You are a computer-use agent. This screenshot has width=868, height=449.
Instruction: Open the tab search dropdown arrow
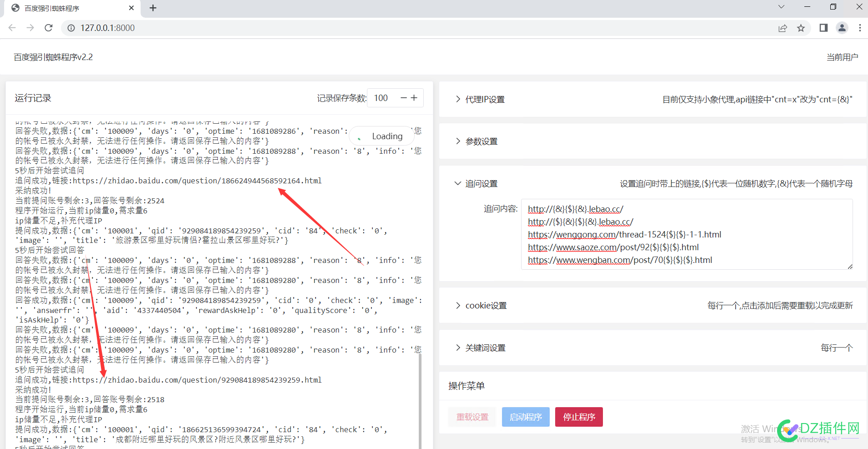pyautogui.click(x=781, y=7)
